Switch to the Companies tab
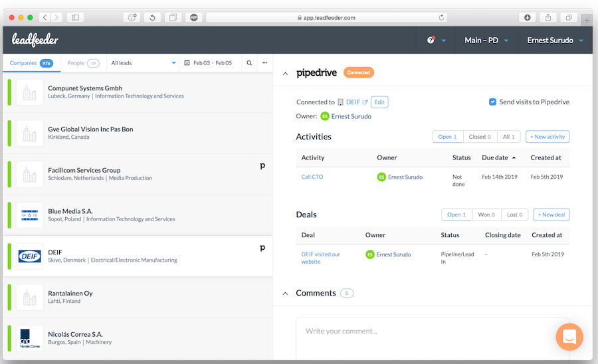 (x=32, y=63)
